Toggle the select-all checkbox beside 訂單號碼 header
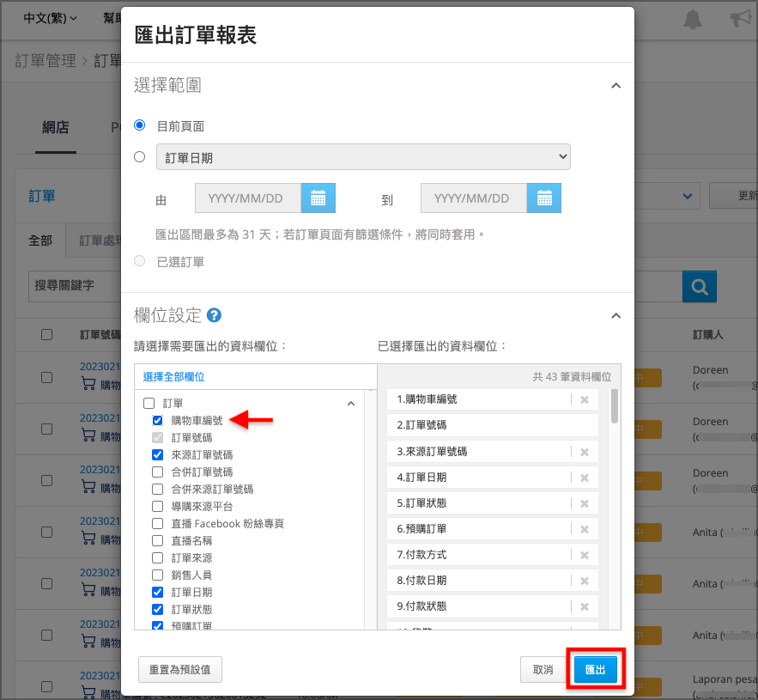Viewport: 758px width, 700px height. tap(47, 335)
